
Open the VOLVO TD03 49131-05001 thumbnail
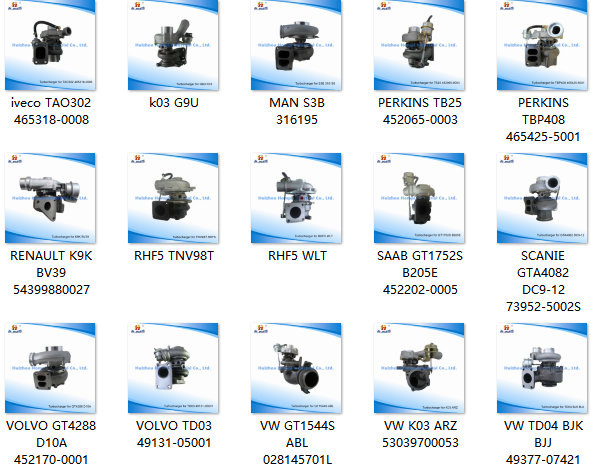(x=173, y=368)
